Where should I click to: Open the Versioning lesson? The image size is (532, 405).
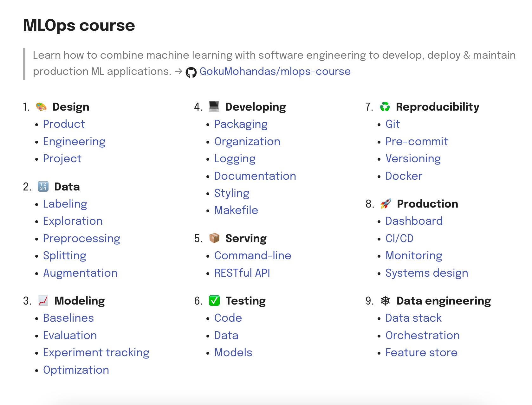[413, 158]
